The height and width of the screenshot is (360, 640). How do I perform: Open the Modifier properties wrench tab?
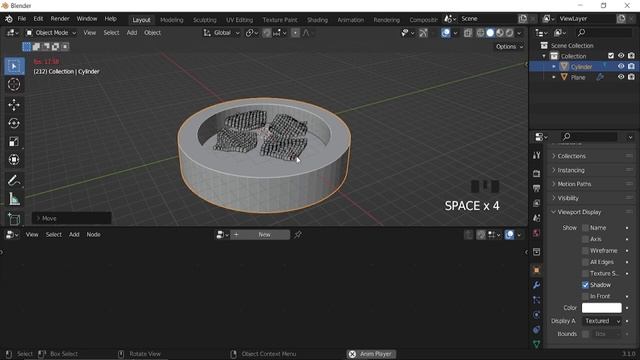(537, 285)
